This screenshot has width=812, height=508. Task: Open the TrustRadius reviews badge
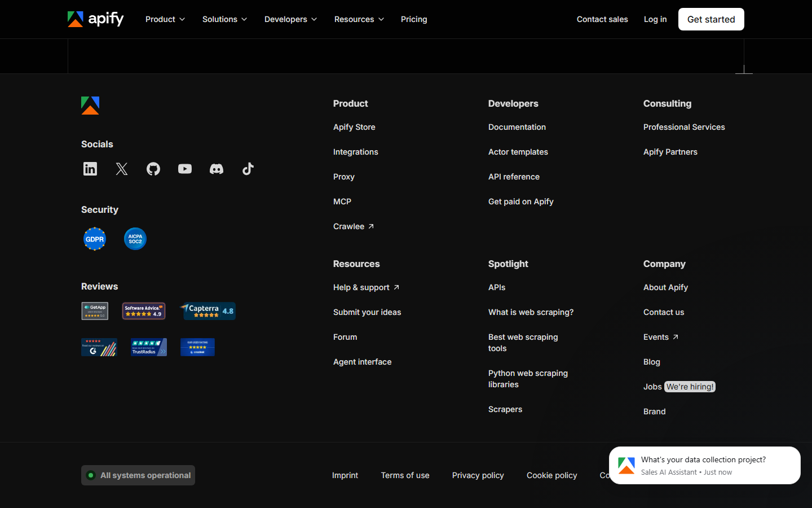[149, 347]
